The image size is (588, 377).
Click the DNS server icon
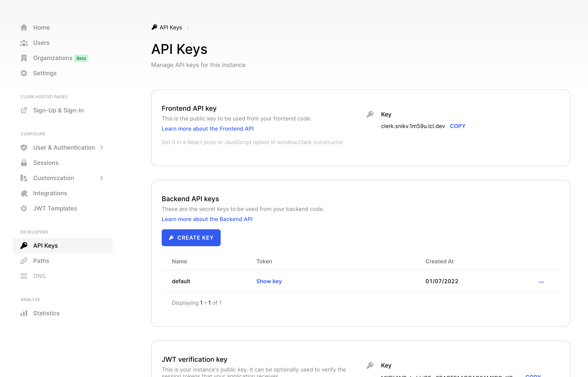pyautogui.click(x=24, y=276)
